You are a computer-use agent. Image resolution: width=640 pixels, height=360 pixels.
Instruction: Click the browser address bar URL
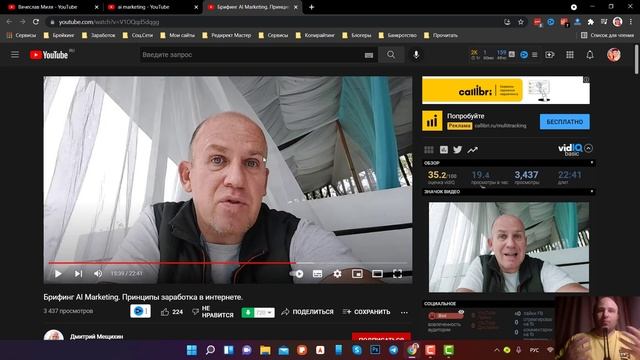[x=109, y=22]
